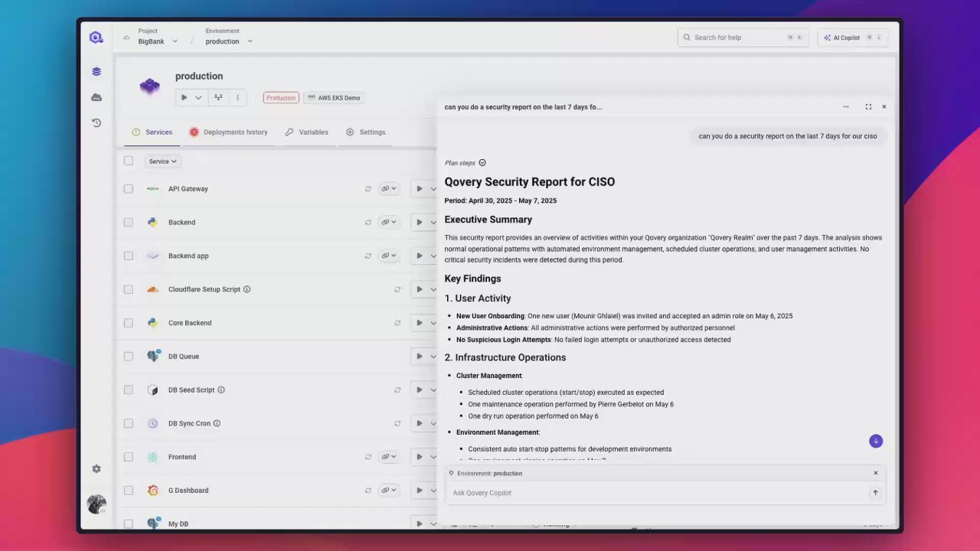This screenshot has width=980, height=551.
Task: Click the production environment cube logo
Action: 150,86
